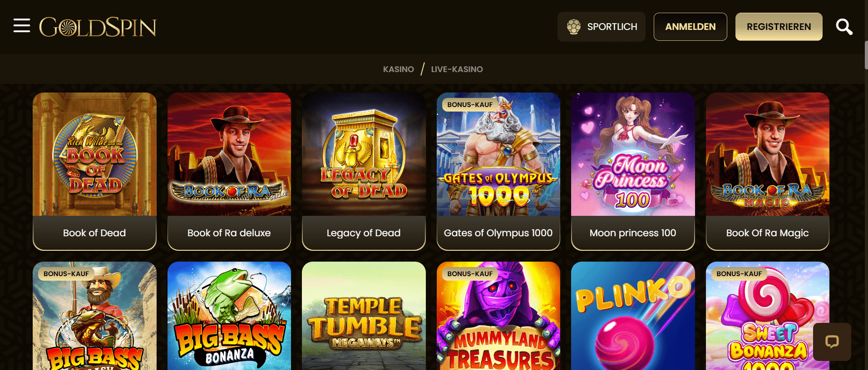The image size is (868, 370).
Task: Open Mummyland Treasures game tile
Action: pos(498,316)
